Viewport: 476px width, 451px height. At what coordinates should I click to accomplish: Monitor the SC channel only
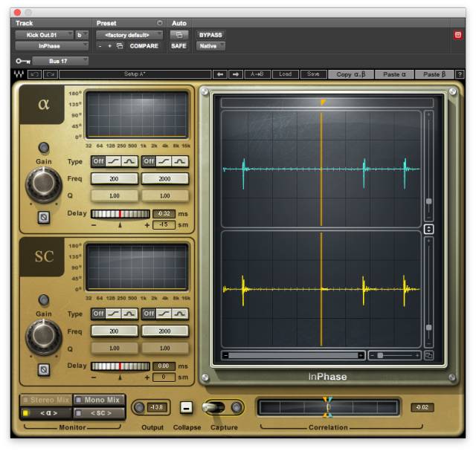(99, 413)
